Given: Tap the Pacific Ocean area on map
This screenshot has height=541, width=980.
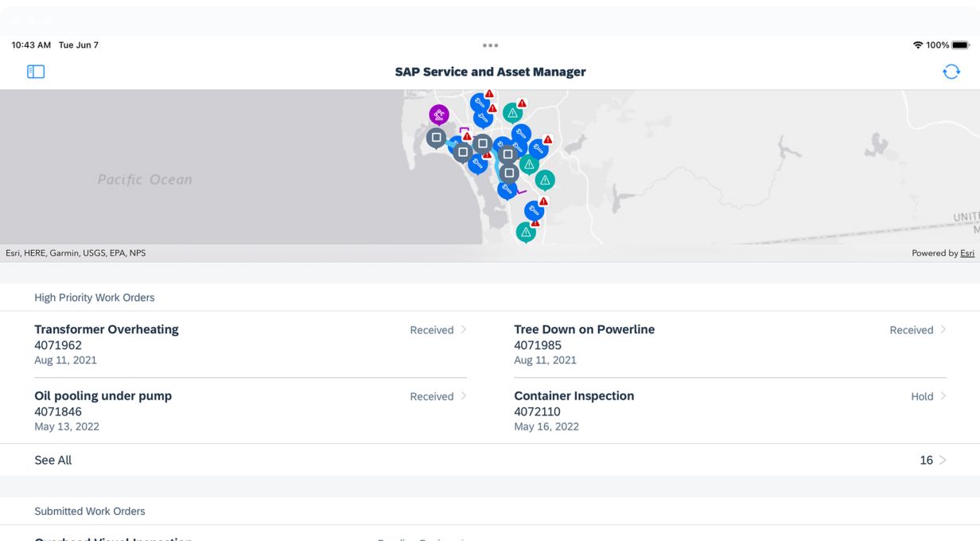Looking at the screenshot, I should (x=145, y=180).
